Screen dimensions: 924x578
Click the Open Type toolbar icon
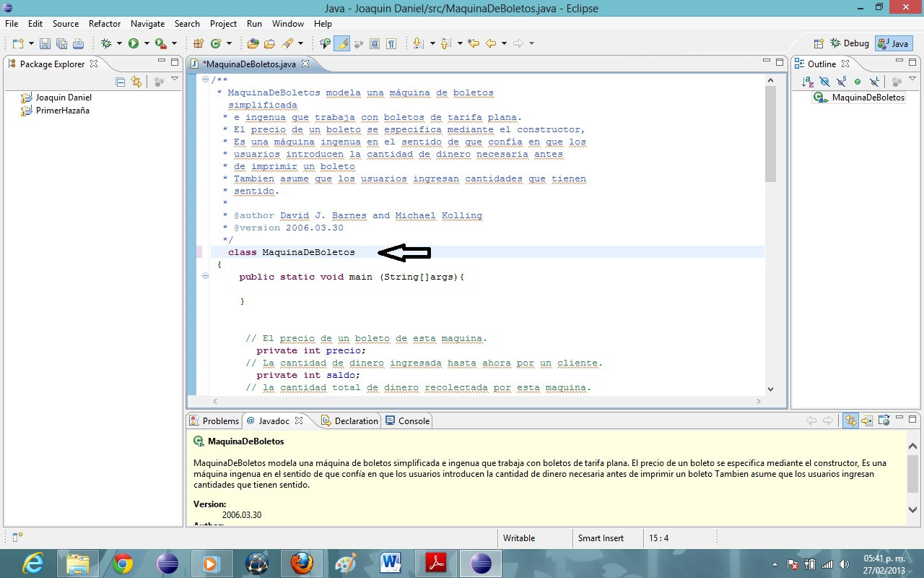pos(253,43)
